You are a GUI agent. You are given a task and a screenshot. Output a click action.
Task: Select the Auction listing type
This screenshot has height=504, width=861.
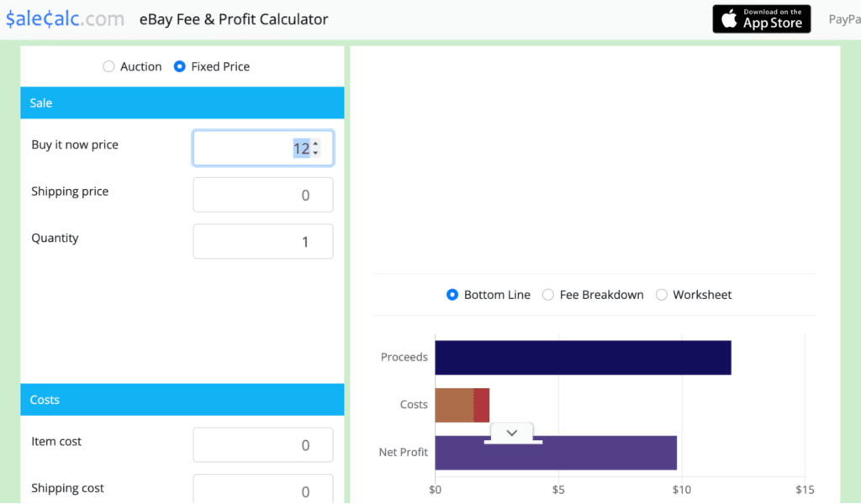click(x=109, y=66)
